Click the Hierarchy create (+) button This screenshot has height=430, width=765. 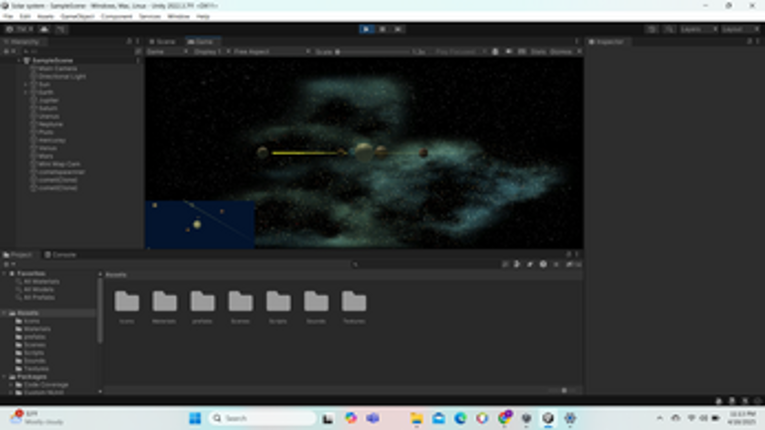pos(8,52)
